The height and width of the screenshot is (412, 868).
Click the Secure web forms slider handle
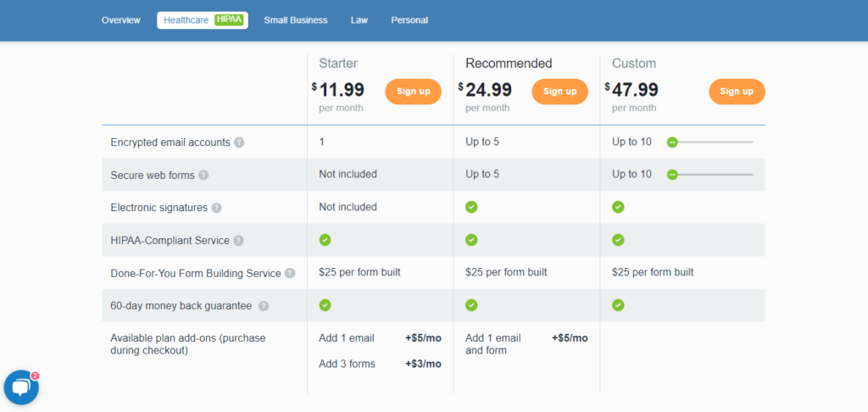(x=672, y=175)
